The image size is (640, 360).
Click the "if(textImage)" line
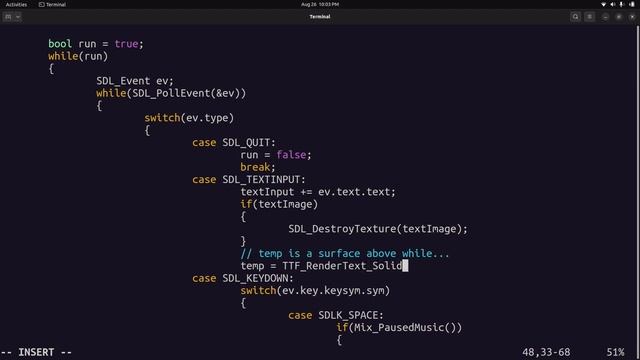(x=279, y=204)
